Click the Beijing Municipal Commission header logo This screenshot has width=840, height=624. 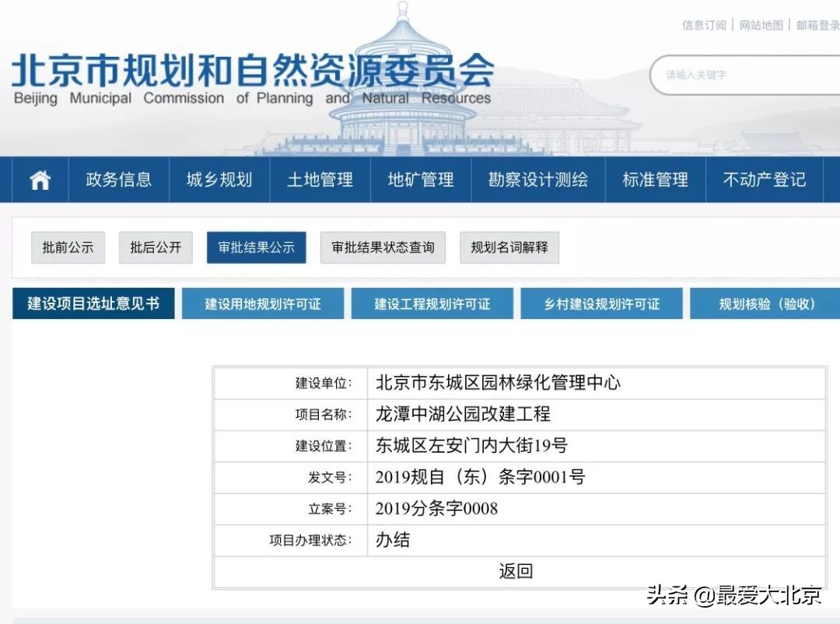pyautogui.click(x=253, y=74)
